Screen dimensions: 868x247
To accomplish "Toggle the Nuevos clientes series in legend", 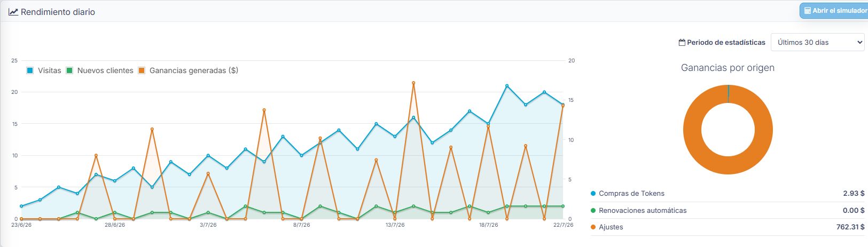I will [x=99, y=70].
